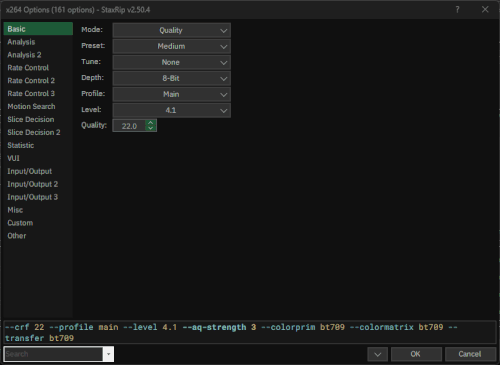500x365 pixels.
Task: Open the Depth dropdown set to 8-Bit
Action: coord(171,78)
